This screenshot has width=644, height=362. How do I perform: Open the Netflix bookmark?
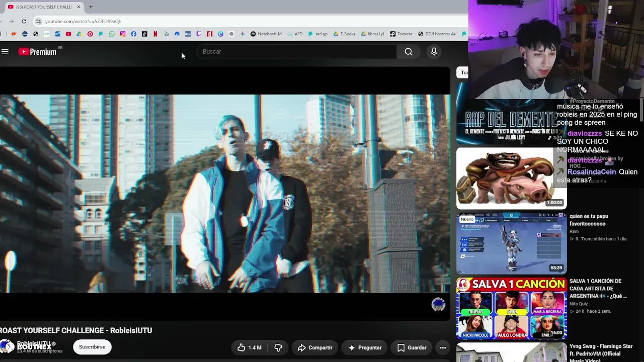155,34
